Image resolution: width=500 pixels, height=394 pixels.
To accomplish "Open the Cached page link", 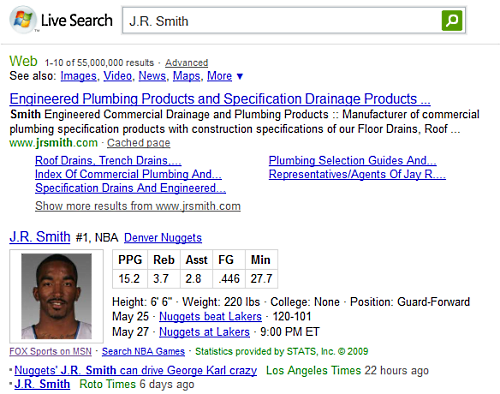I will [138, 143].
